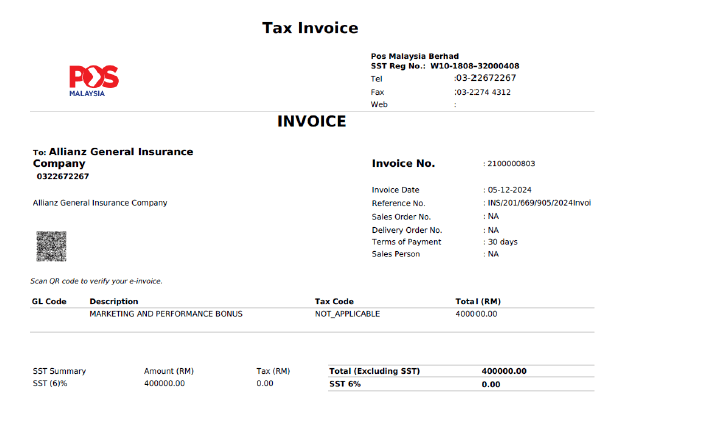
Task: Click the bold 'SST 6%' label
Action: point(345,384)
